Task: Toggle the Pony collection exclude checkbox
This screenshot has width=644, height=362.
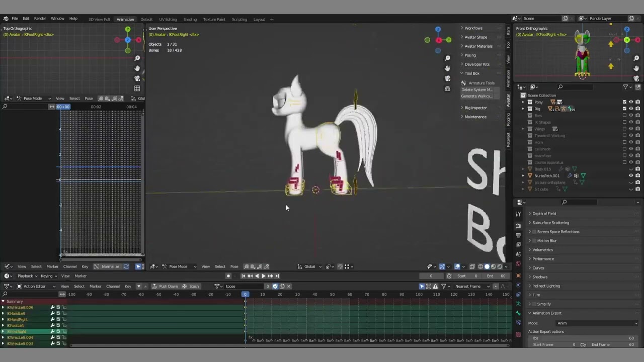Action: coord(624,102)
